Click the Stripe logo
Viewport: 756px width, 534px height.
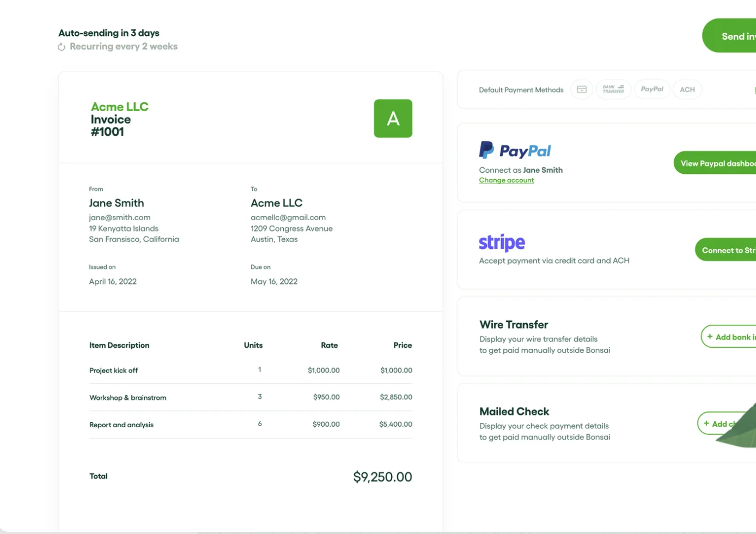point(502,242)
